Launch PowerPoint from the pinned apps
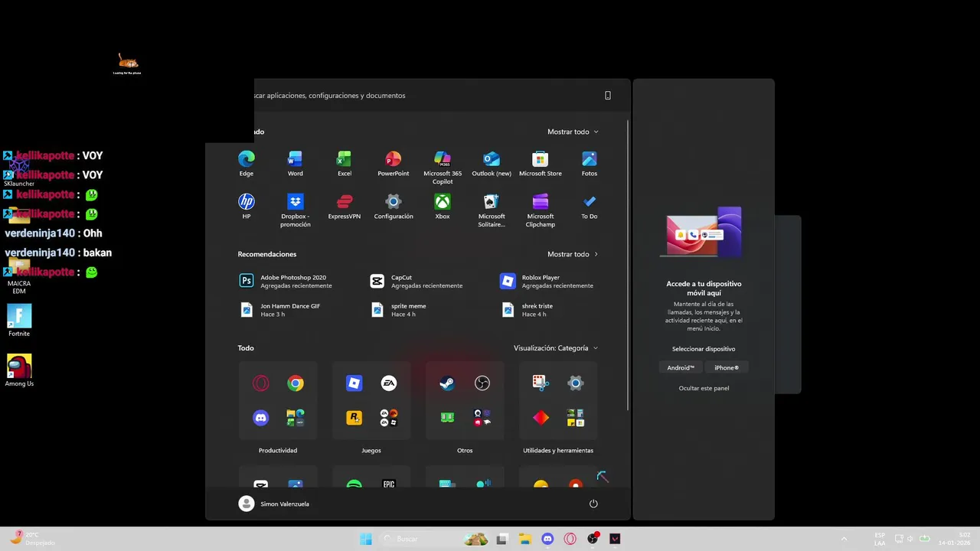980x551 pixels. (x=393, y=164)
